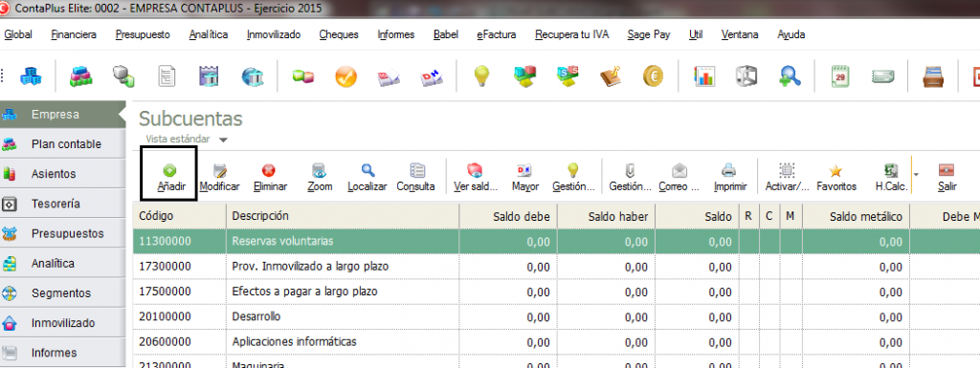This screenshot has width=980, height=368.
Task: Click the gray spheres toolbar icon
Action: tap(123, 76)
